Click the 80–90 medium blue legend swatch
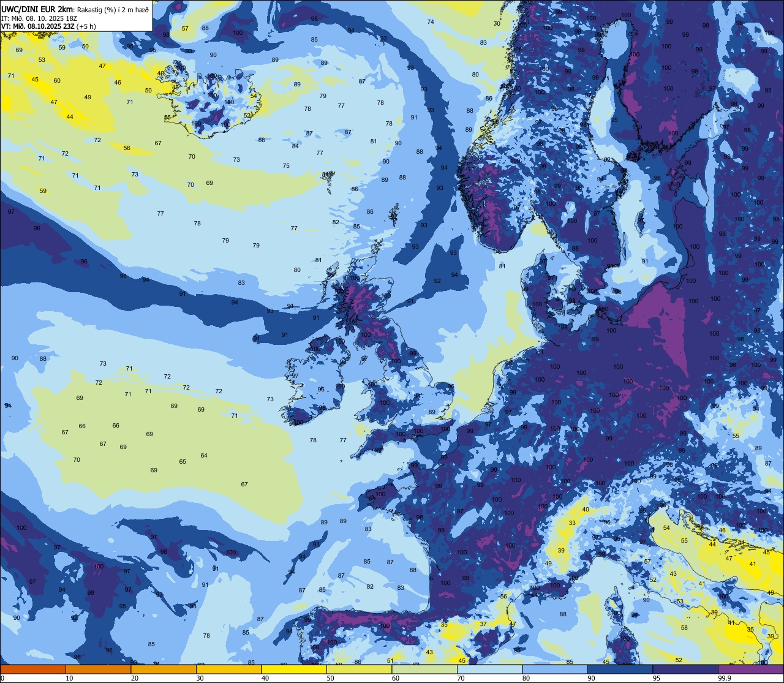784x683 pixels. coord(555,669)
